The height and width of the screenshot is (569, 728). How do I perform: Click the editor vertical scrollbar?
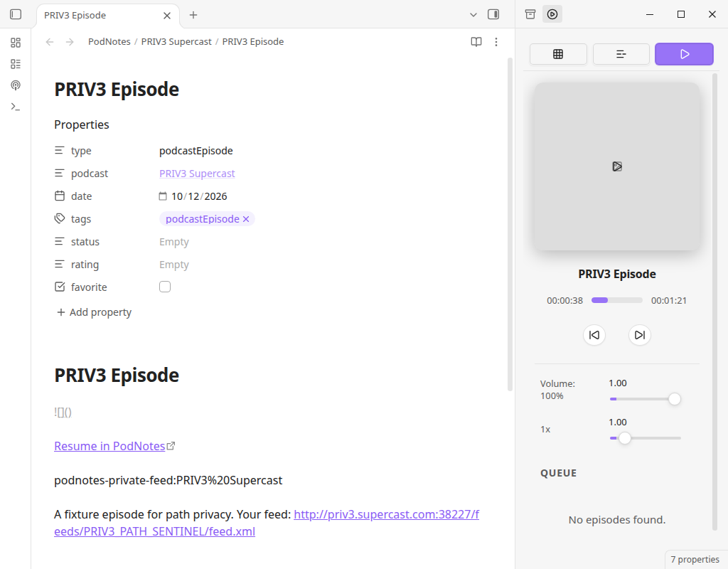coord(510,224)
